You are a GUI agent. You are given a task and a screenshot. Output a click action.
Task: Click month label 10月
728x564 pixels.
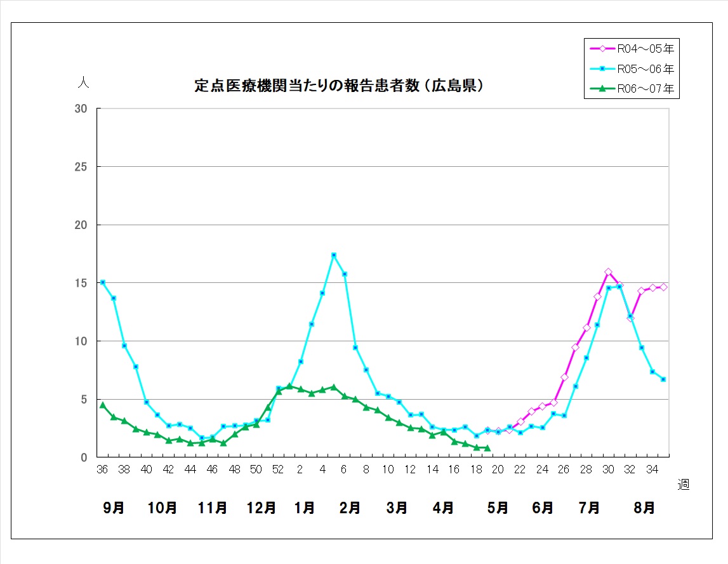click(162, 508)
